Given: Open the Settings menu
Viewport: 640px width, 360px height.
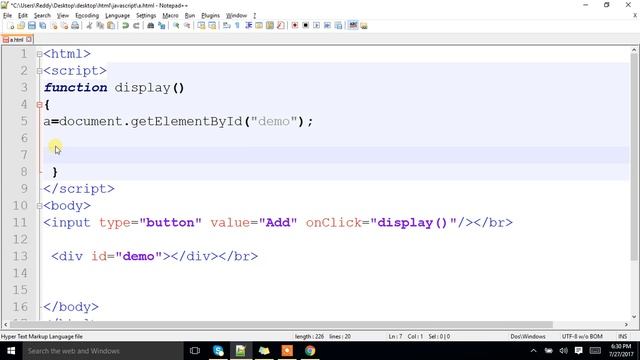Looking at the screenshot, I should [x=146, y=16].
